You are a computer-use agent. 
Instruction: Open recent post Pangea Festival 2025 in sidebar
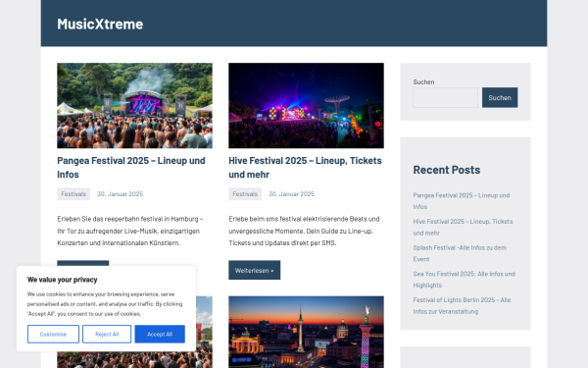(x=462, y=201)
